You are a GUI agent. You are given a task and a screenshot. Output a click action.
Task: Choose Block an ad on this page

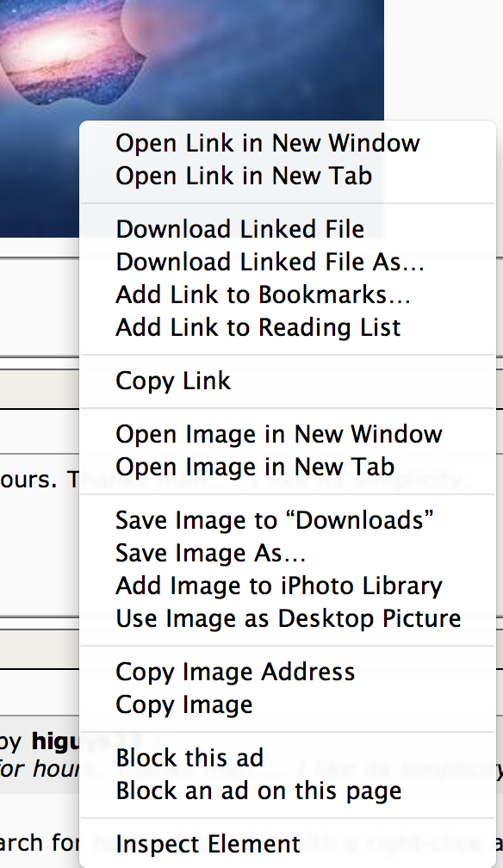click(x=288, y=790)
